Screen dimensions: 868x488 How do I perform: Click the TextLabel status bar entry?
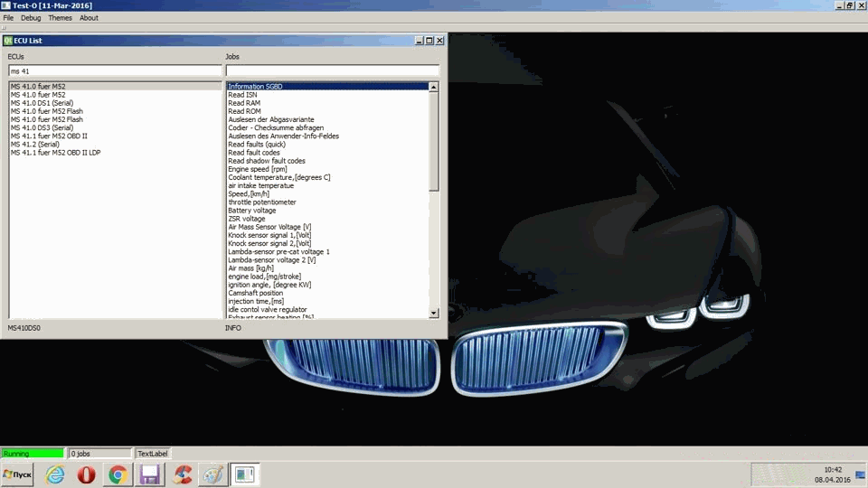152,453
